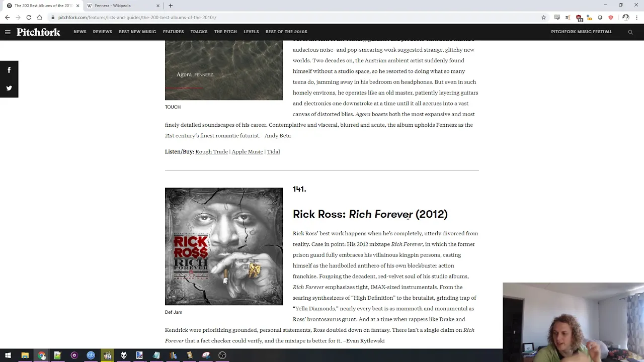
Task: Click the Listen/Buy: label
Action: (x=179, y=151)
